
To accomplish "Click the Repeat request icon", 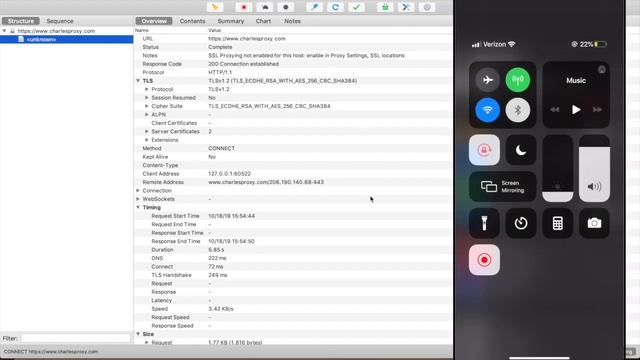I will [335, 7].
